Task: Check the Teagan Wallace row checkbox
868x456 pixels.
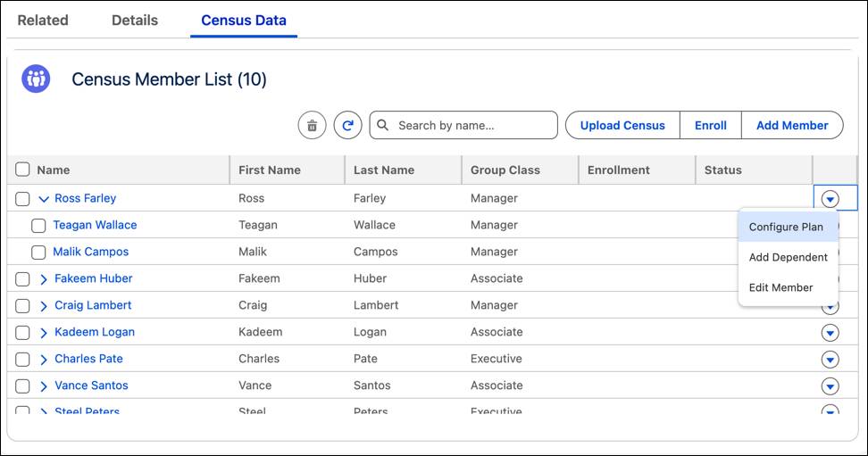Action: pos(38,226)
